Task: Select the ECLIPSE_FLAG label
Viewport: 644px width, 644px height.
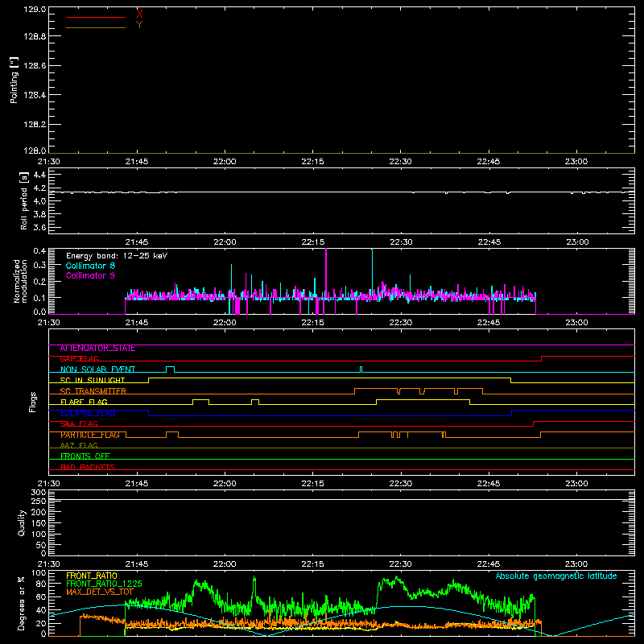Action: point(88,413)
